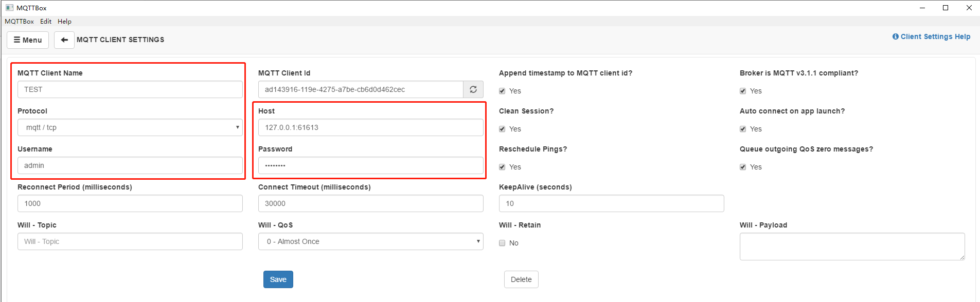The width and height of the screenshot is (980, 302).
Task: Open the Edit menu
Action: click(x=46, y=21)
